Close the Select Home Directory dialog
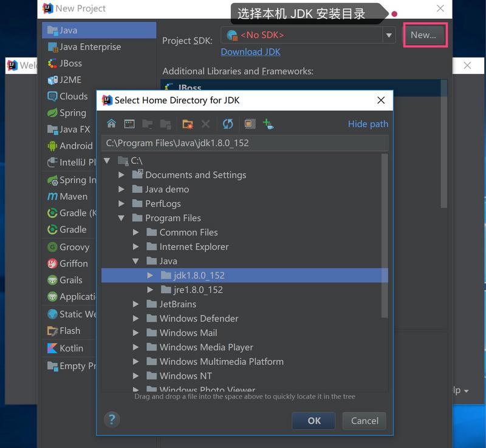Screen dimensions: 486x448 pyautogui.click(x=381, y=100)
